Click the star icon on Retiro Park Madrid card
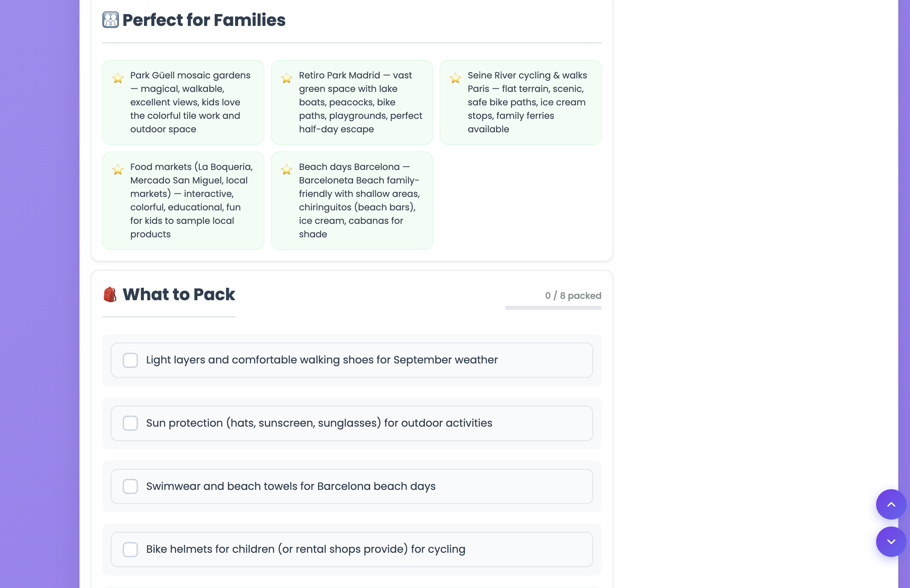The width and height of the screenshot is (910, 588). (x=287, y=78)
